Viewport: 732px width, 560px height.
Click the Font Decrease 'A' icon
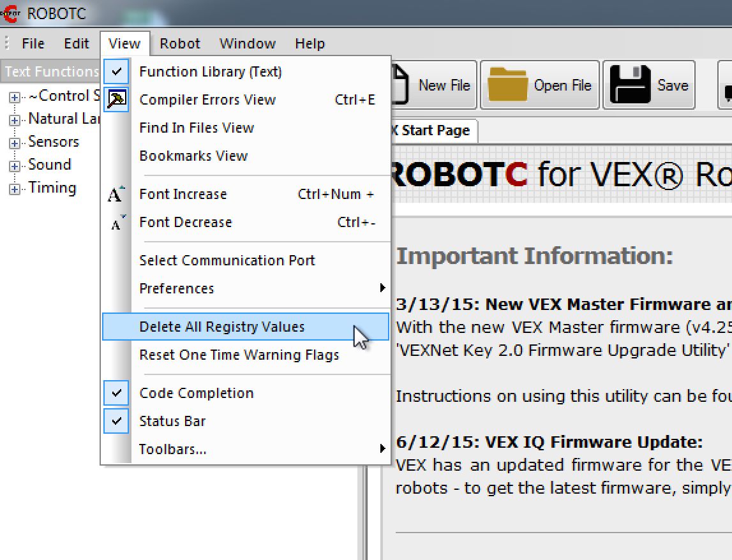[x=117, y=223]
